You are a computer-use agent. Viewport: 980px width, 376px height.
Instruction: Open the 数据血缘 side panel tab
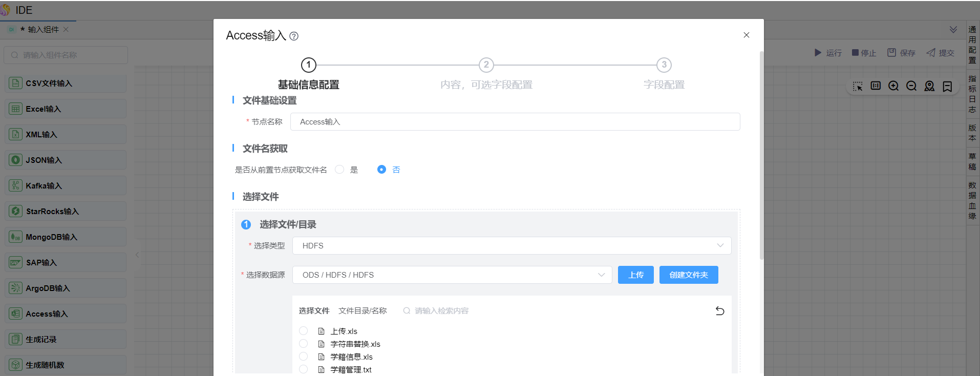(x=972, y=200)
